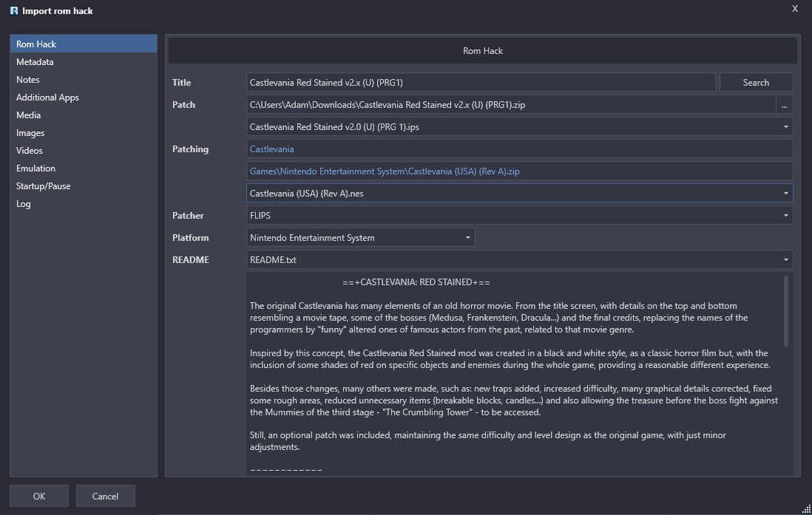Browse for patch file with ellipsis button
Viewport: 812px width, 515px height.
tap(784, 105)
